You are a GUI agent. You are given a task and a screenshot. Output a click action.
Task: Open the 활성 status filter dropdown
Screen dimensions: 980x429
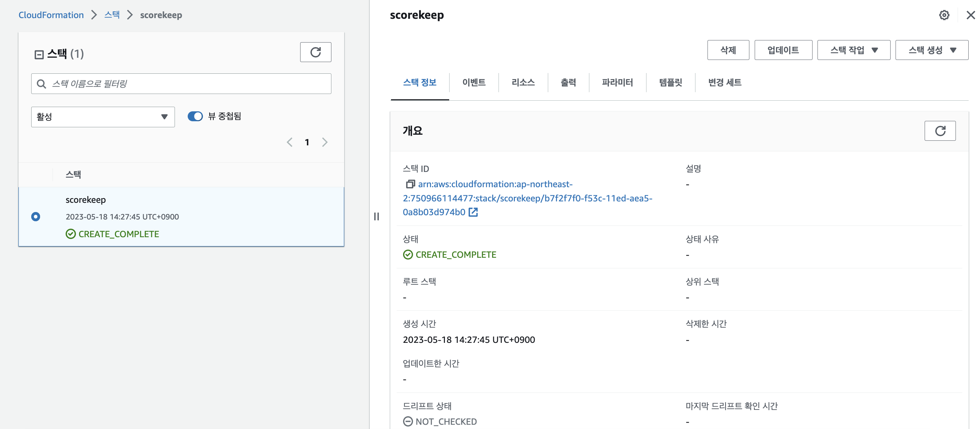tap(103, 117)
